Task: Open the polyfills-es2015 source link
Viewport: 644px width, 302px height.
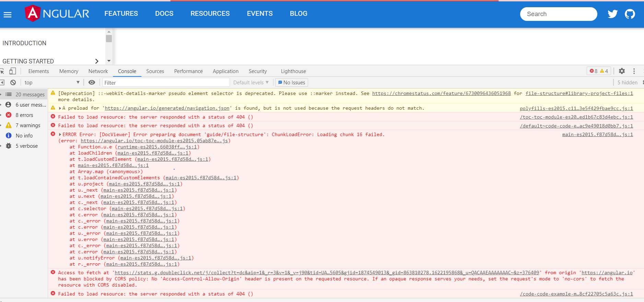Action: click(x=576, y=108)
